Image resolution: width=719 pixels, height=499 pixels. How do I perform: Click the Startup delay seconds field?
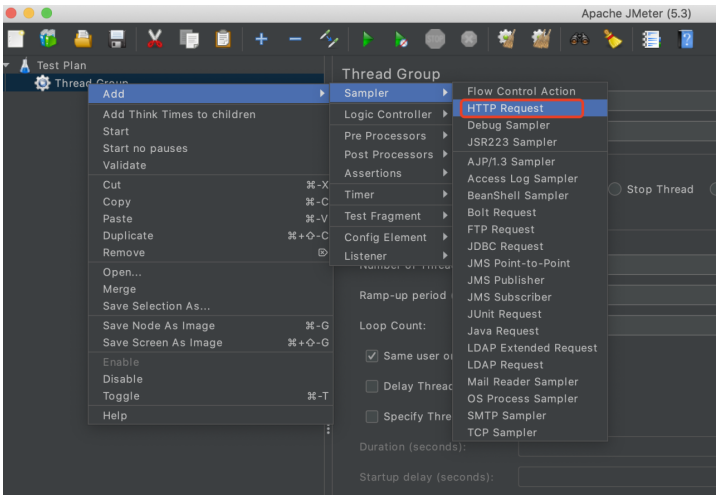(x=617, y=477)
